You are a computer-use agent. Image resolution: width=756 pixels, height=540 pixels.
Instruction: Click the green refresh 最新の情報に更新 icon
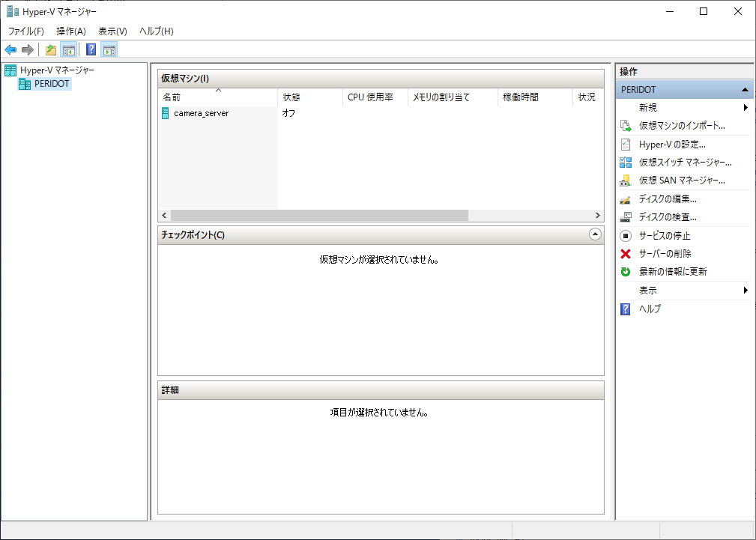click(x=626, y=272)
